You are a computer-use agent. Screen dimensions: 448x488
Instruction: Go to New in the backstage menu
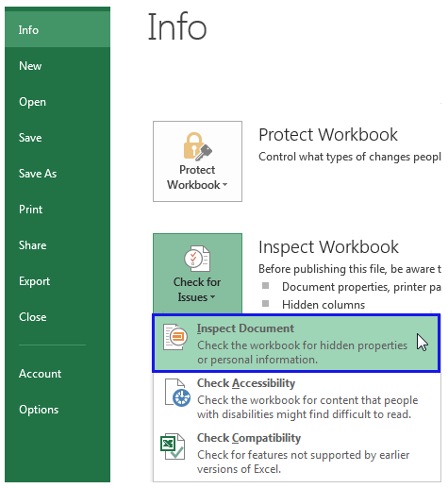coord(58,66)
